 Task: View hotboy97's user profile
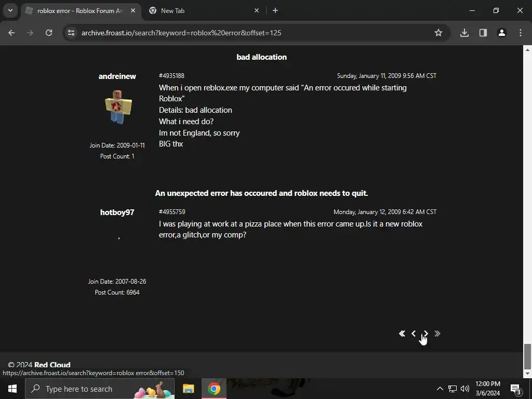click(x=117, y=212)
